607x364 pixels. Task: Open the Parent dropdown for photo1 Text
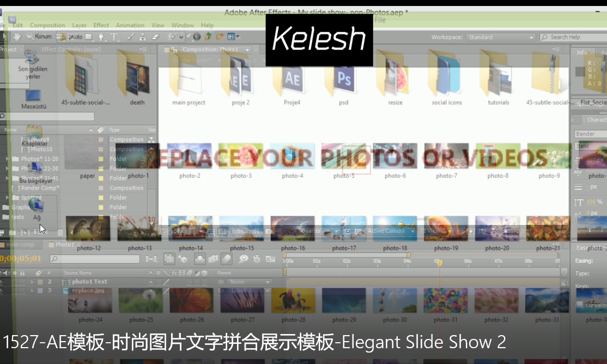point(249,282)
